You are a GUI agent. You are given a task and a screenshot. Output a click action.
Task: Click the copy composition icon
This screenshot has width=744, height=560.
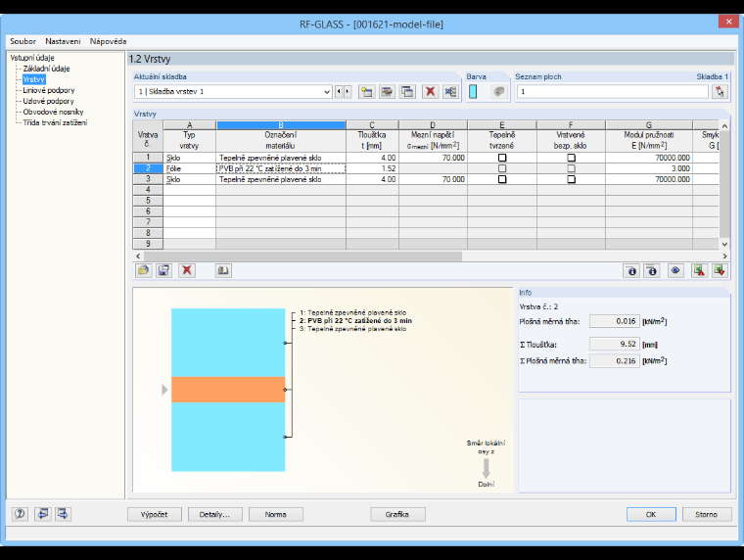pos(407,92)
